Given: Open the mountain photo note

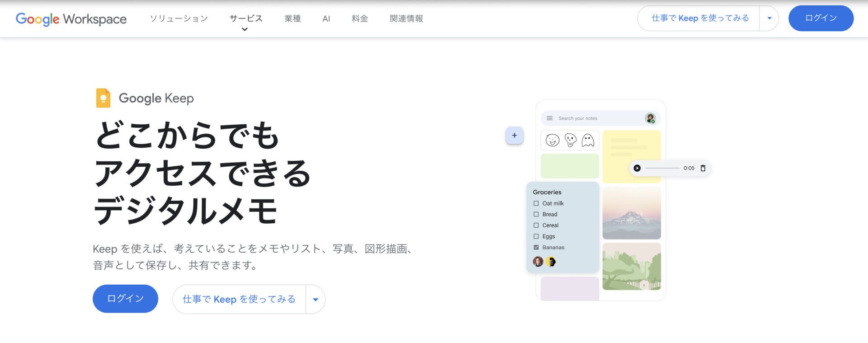Looking at the screenshot, I should tap(632, 213).
